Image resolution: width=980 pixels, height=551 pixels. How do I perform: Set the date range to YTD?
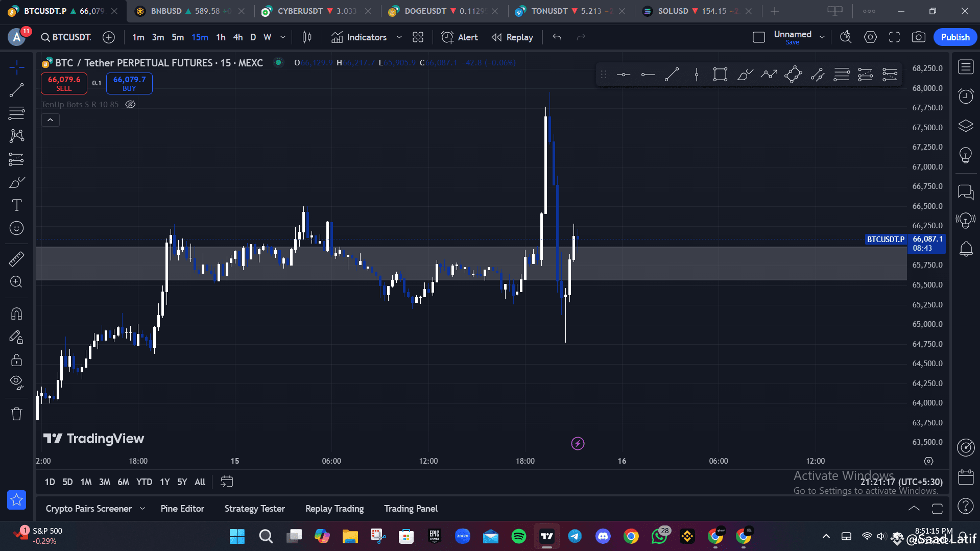(144, 482)
